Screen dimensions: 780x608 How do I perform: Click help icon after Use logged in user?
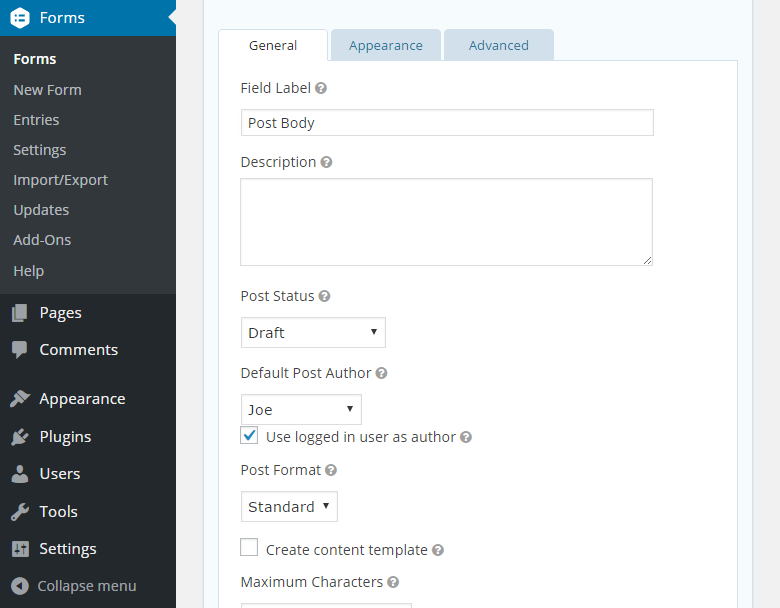466,437
